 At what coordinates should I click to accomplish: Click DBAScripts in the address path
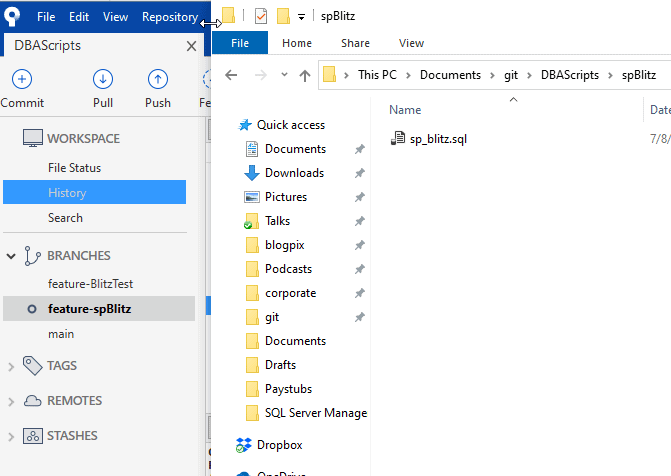(x=570, y=75)
